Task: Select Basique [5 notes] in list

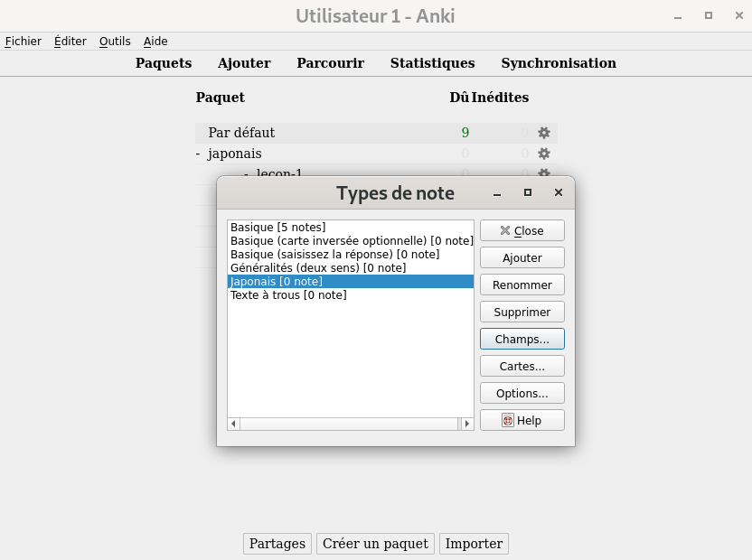Action: pyautogui.click(x=277, y=227)
